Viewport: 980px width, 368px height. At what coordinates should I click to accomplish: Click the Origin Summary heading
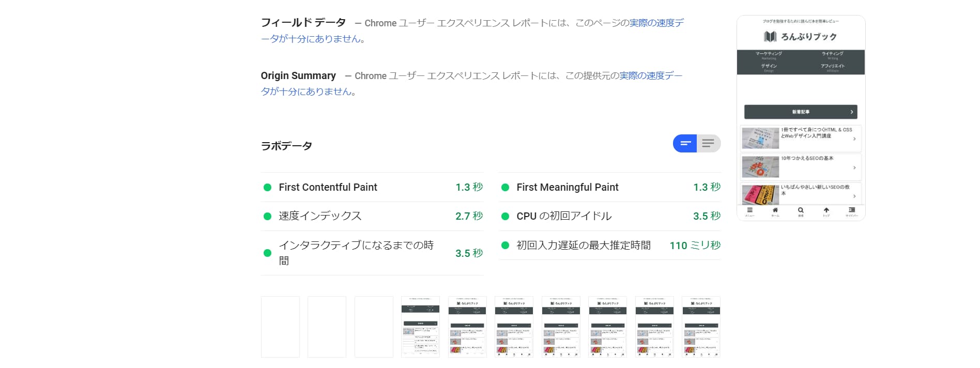(x=298, y=75)
